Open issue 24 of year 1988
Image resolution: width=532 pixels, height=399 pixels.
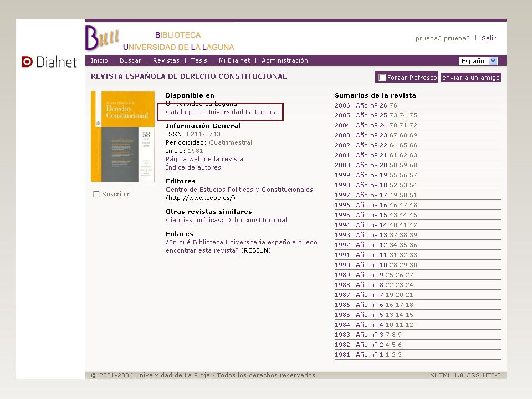coord(410,285)
